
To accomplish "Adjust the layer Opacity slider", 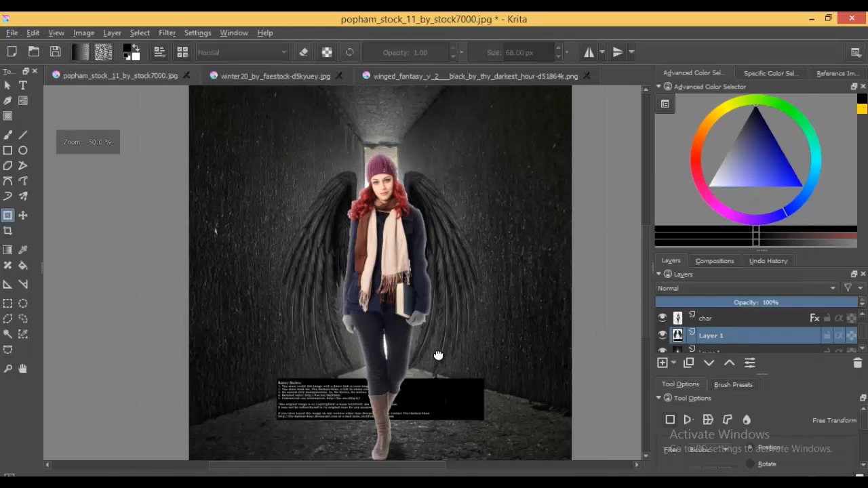I will (756, 302).
